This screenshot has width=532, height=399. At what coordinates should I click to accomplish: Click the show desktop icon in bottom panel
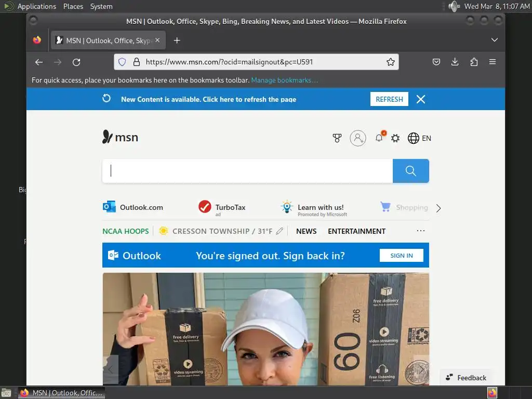tap(6, 393)
